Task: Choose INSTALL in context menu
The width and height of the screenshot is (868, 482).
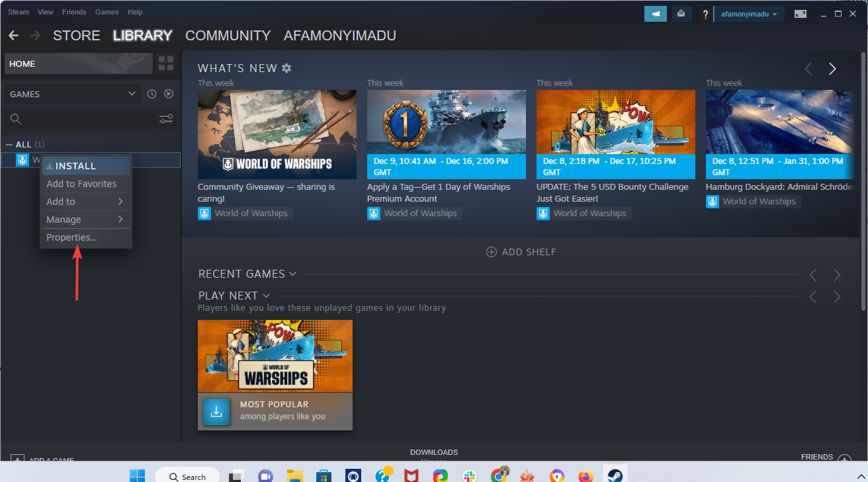Action: click(x=85, y=166)
